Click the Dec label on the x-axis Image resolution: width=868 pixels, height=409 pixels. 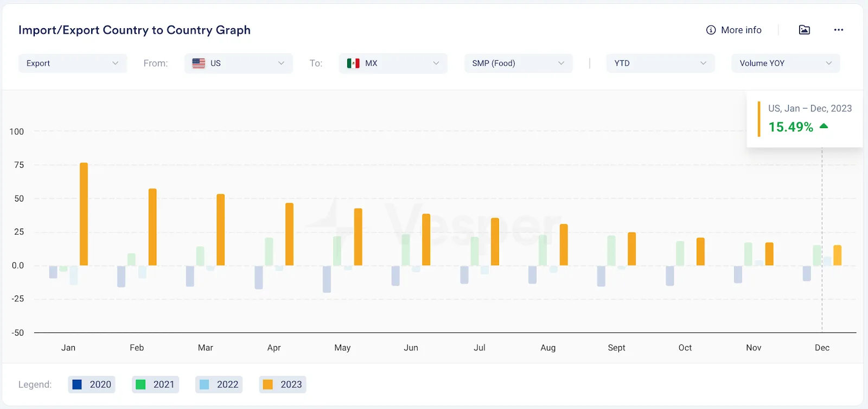coord(822,348)
